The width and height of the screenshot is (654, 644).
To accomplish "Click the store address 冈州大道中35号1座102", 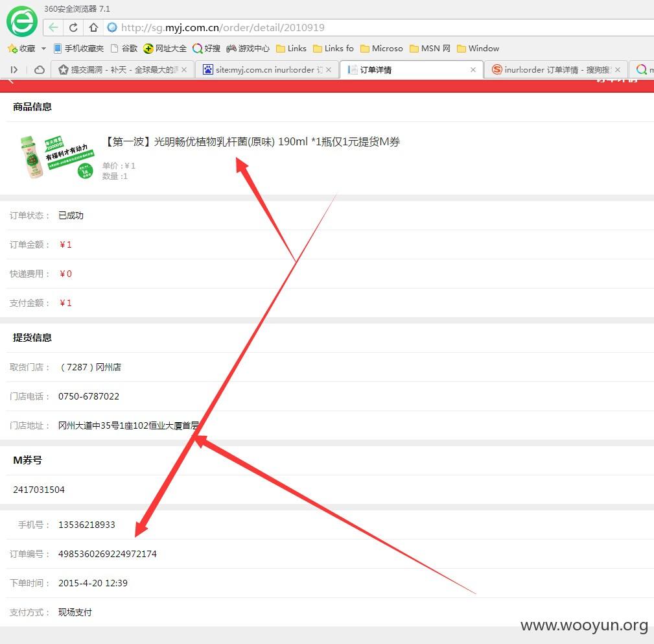I will (128, 425).
